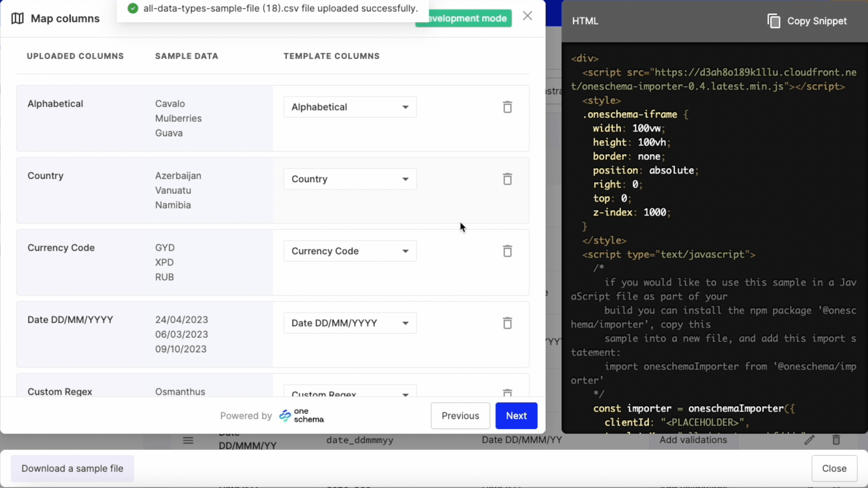Go back using the Previous button
The height and width of the screenshot is (488, 868).
[460, 415]
